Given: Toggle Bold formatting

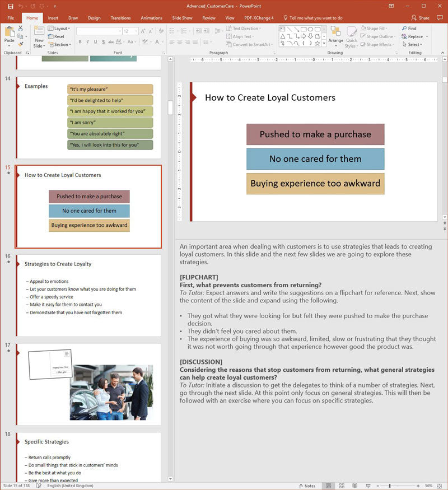Looking at the screenshot, I should [80, 42].
